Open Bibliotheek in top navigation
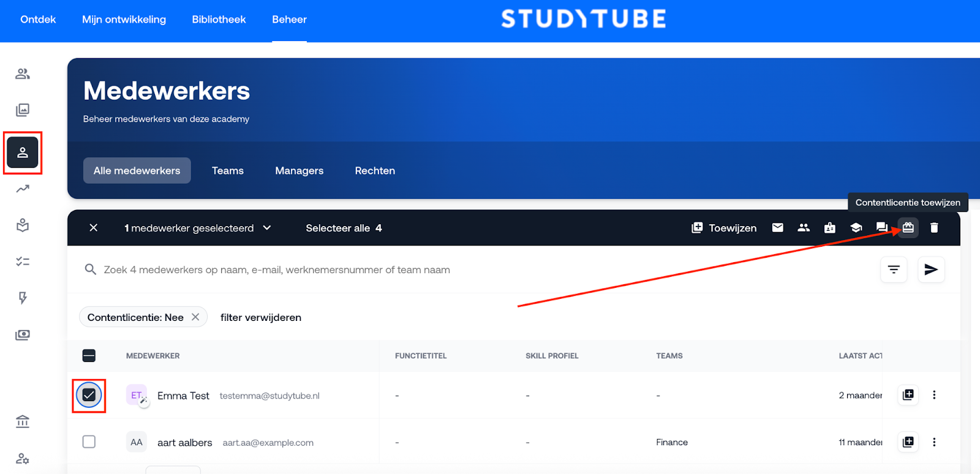Viewport: 980px width, 474px height. (x=219, y=20)
